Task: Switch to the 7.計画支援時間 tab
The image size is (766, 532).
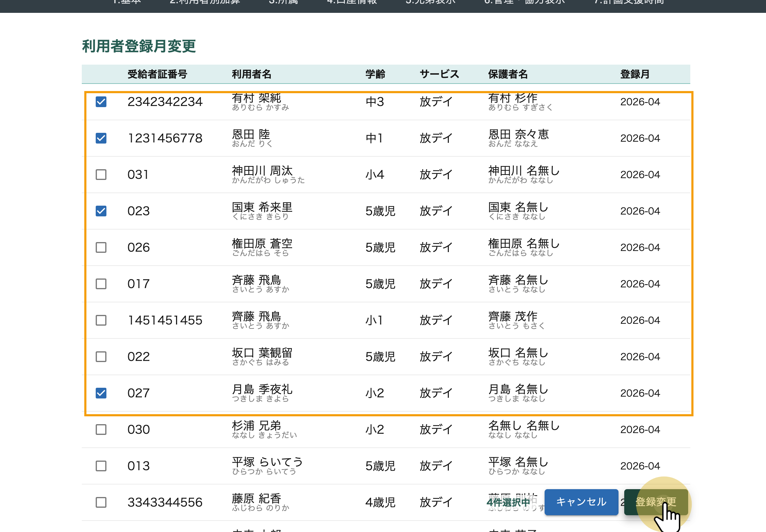Action: [629, 3]
